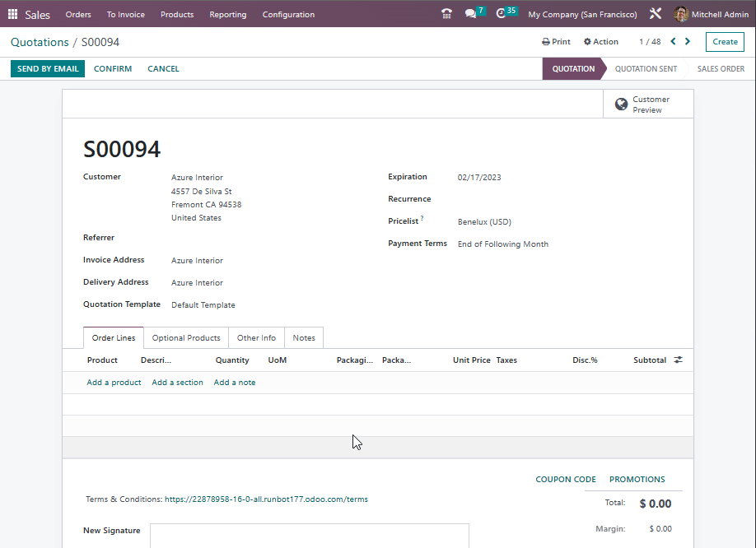Viewport: 756px width, 548px height.
Task: Click the Pricelist Benelux (USD) field
Action: [484, 221]
